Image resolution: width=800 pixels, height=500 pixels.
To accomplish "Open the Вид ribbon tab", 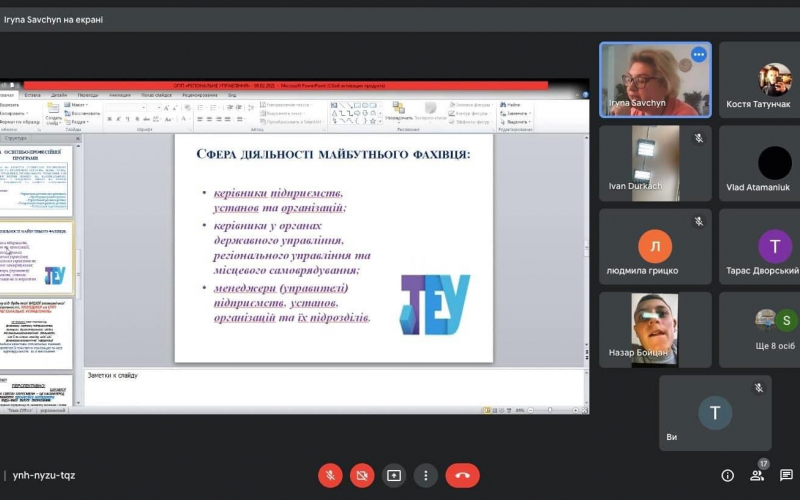I will pos(232,95).
